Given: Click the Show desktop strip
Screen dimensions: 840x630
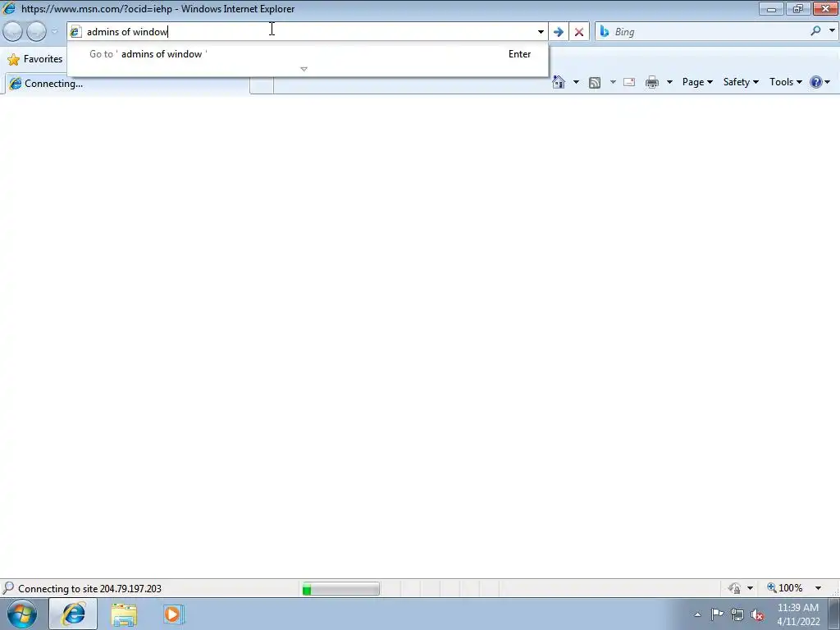Looking at the screenshot, I should click(x=834, y=614).
